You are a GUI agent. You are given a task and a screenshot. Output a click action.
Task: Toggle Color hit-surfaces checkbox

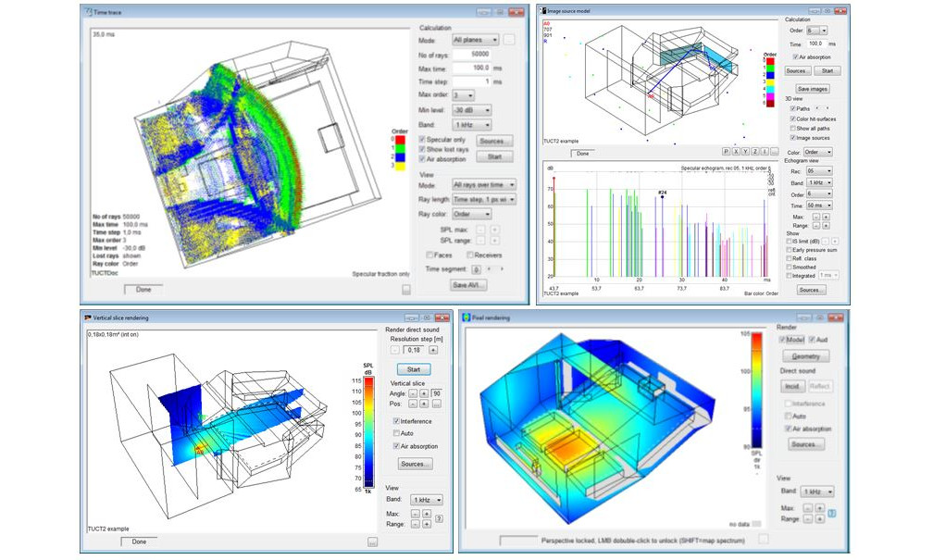click(792, 118)
